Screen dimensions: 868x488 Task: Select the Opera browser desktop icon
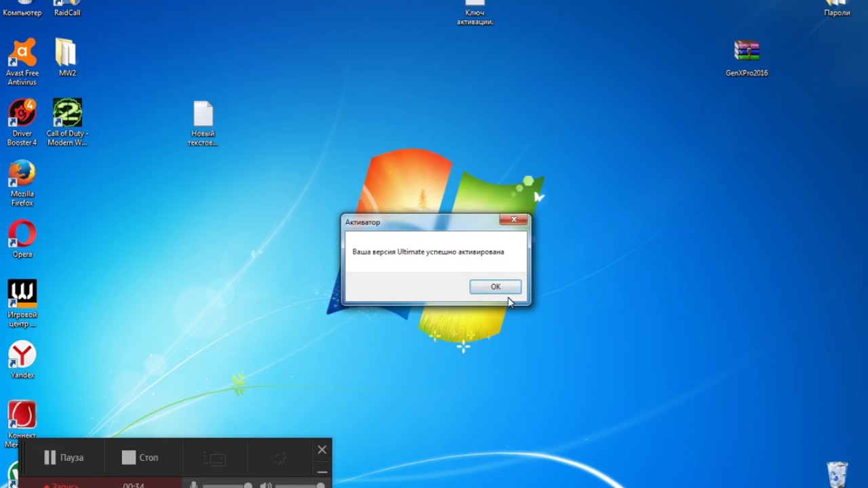tap(22, 239)
